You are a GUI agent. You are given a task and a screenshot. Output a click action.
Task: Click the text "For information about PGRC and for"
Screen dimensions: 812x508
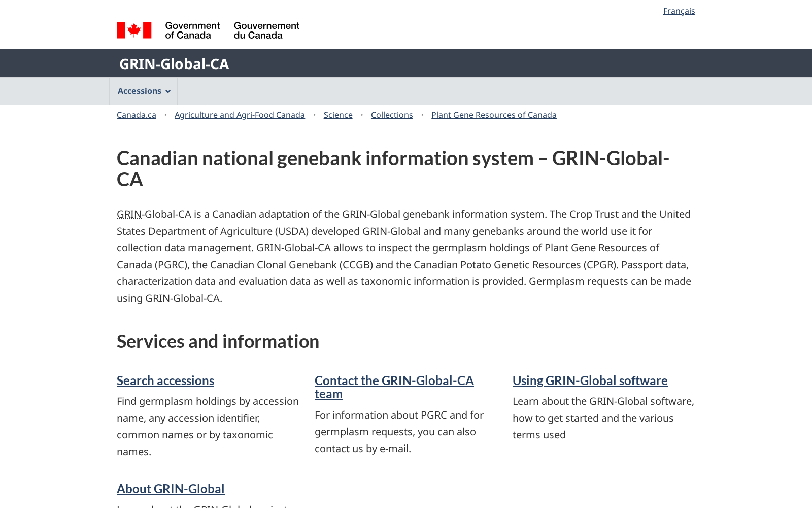pos(399,415)
